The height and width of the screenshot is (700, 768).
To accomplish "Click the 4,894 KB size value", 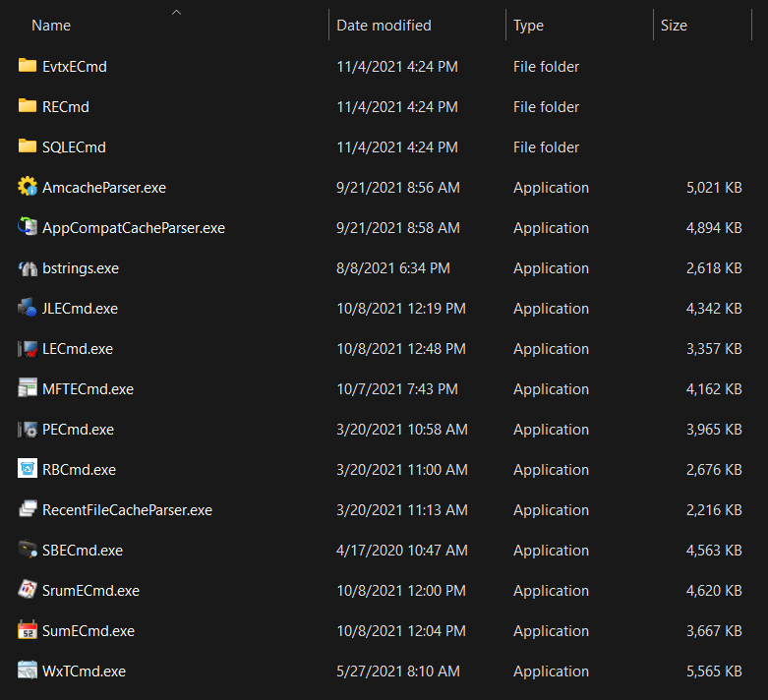I will pos(714,228).
